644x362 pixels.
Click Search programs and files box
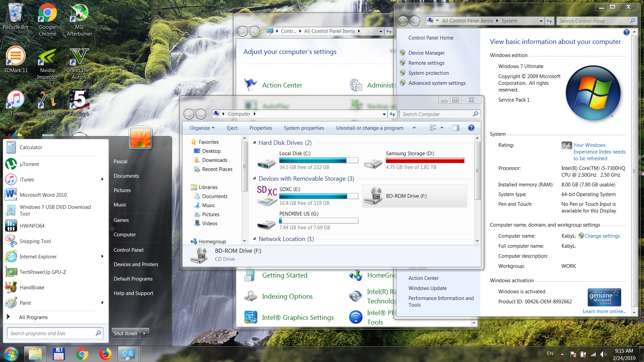pos(55,333)
